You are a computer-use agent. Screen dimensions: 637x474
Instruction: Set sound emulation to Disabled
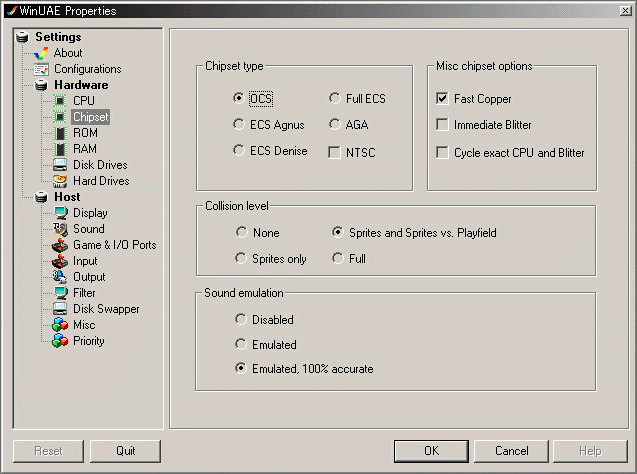240,320
